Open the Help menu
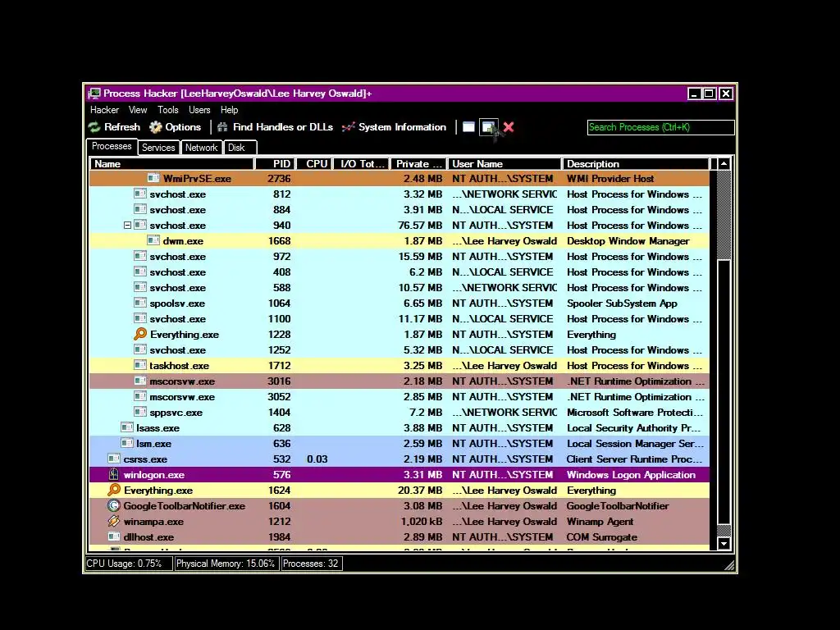840x630 pixels. 230,110
